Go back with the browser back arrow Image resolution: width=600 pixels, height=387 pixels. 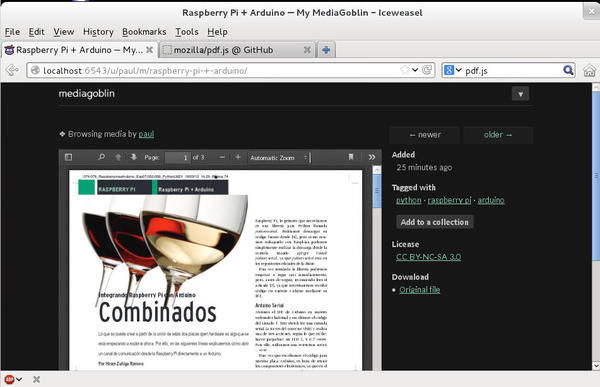point(12,70)
